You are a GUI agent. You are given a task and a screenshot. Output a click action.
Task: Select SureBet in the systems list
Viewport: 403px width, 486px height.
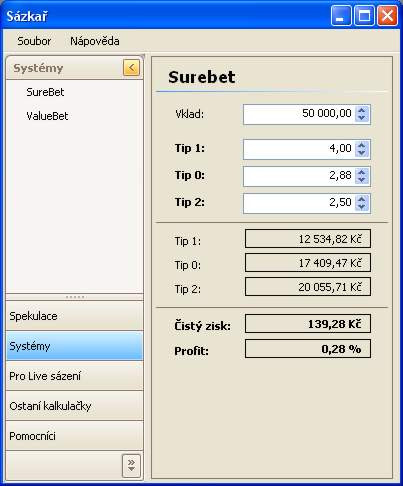[45, 92]
